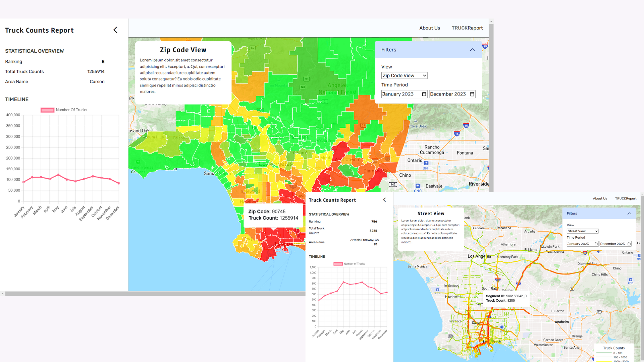Collapse the Truck Counts Report sidebar arrow
Image resolution: width=644 pixels, height=362 pixels.
(115, 30)
